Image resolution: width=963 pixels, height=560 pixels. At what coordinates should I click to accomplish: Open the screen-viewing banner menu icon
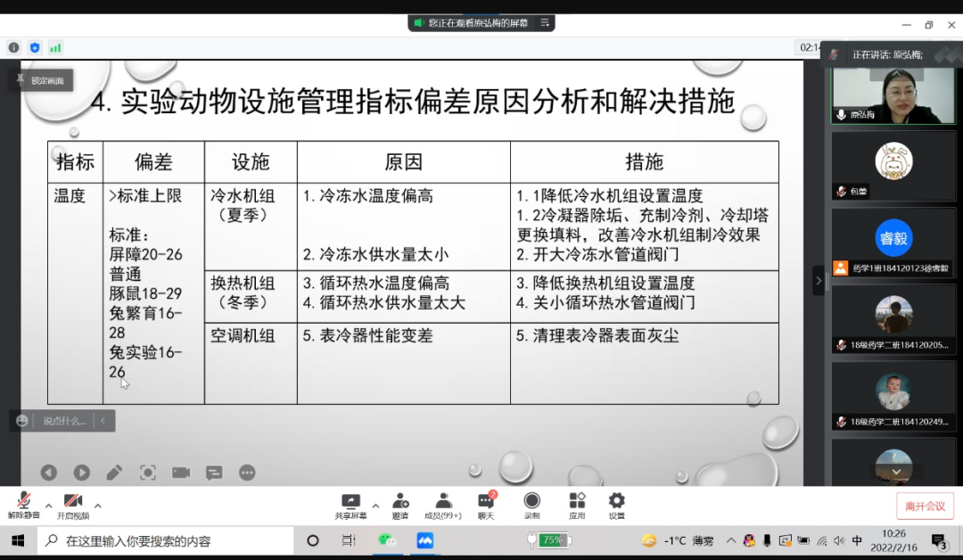545,22
